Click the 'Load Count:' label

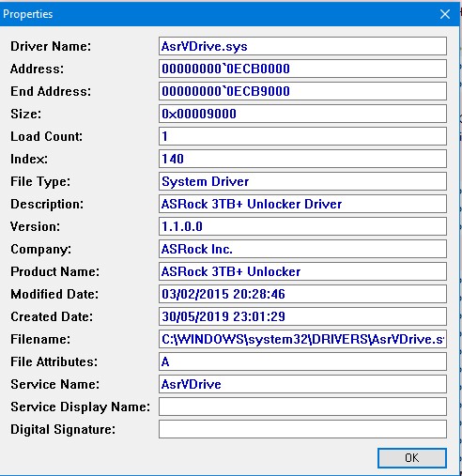click(46, 136)
